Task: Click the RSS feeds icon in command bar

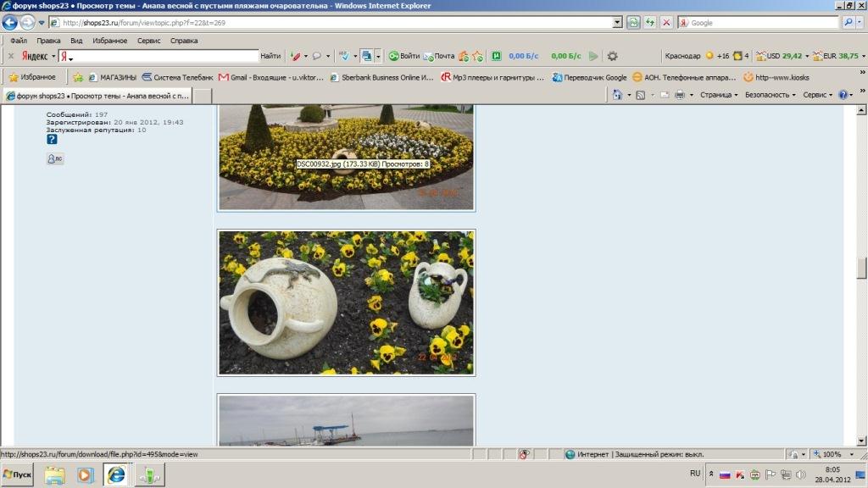Action: (x=641, y=95)
